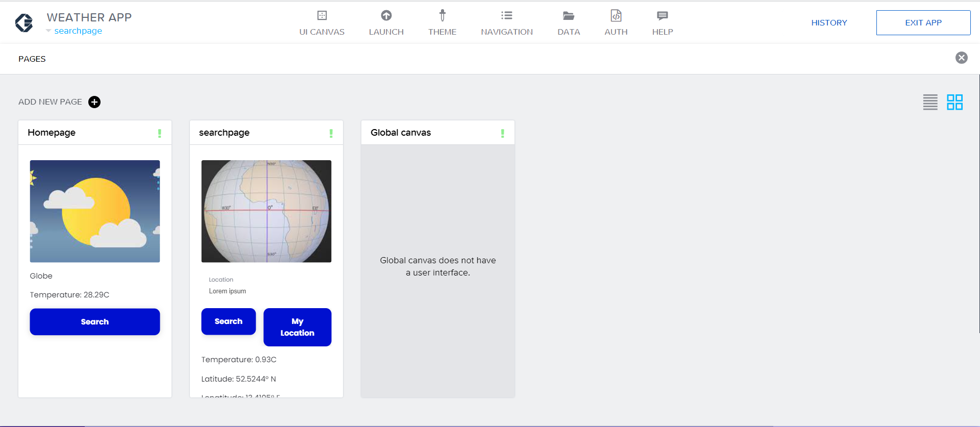Open searchpage card options menu
Screen dimensions: 980x427
331,133
